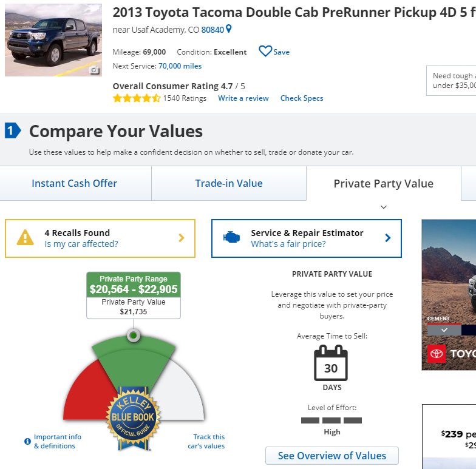This screenshot has height=469, width=476.
Task: Open the blue chevron on Service & Repair card
Action: (387, 238)
